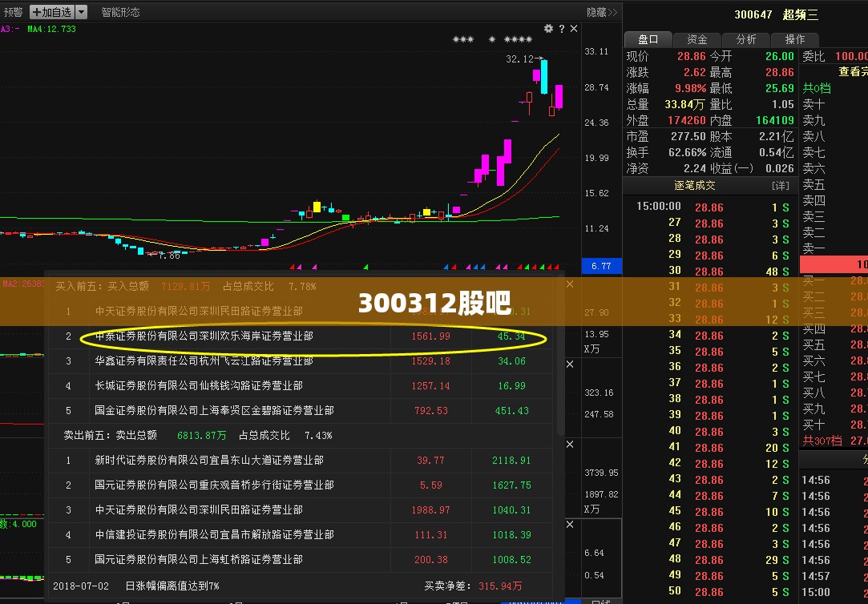Click the blue 6.77 price axis marker
Screen dimensions: 868x604
point(601,266)
